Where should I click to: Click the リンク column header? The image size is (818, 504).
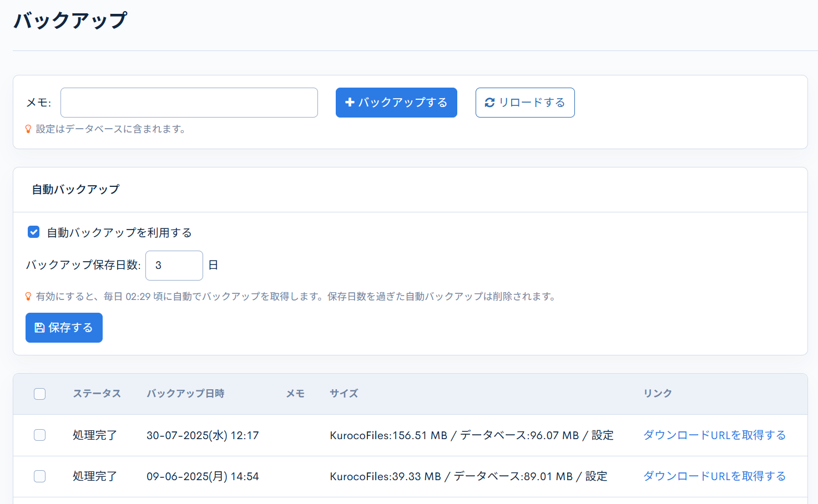[658, 394]
